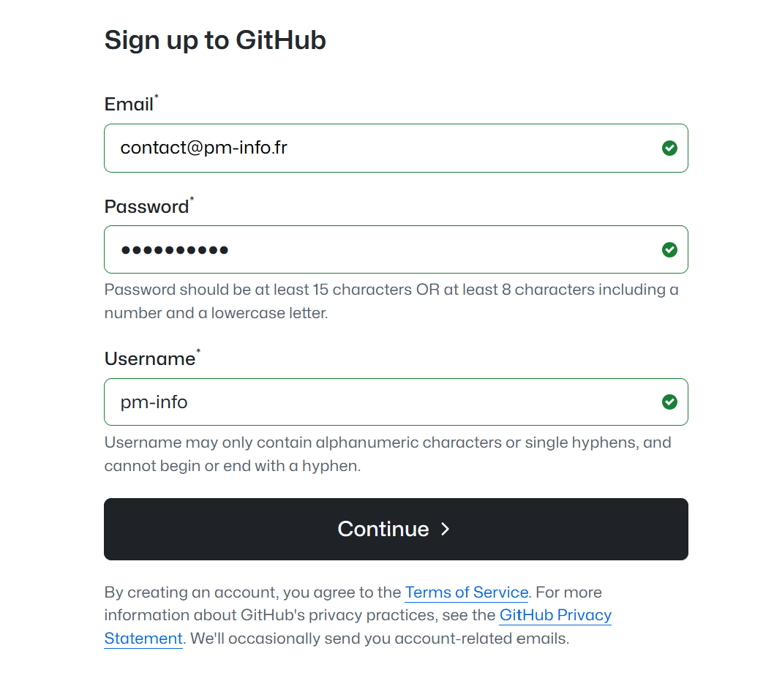
Task: Focus the masked Password input field
Action: (x=380, y=250)
